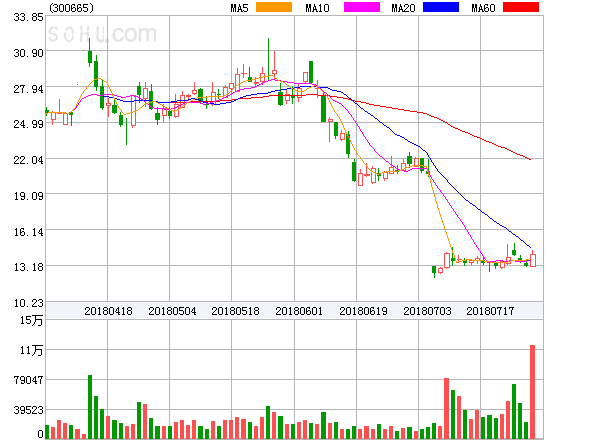Click the 20180418 date label

point(108,311)
